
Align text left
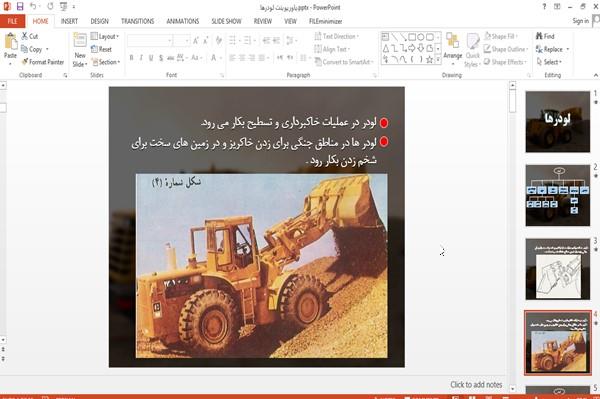[232, 58]
